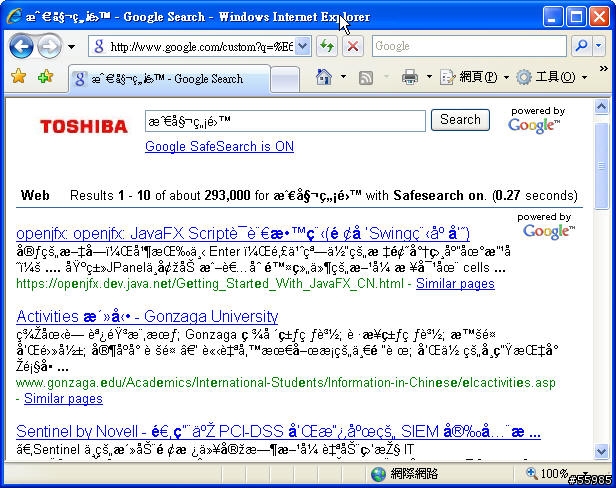Click the 293,000 results count text
Screen dimensions: 616x488
coord(227,195)
